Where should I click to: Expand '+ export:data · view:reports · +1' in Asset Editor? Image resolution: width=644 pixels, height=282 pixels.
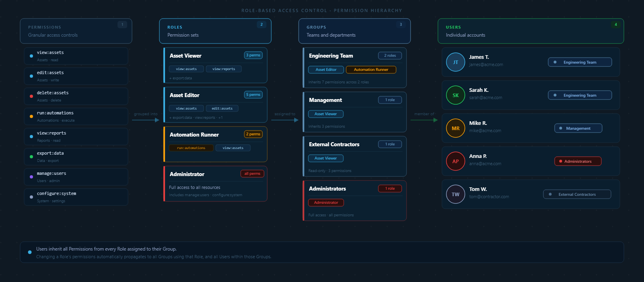tap(196, 118)
